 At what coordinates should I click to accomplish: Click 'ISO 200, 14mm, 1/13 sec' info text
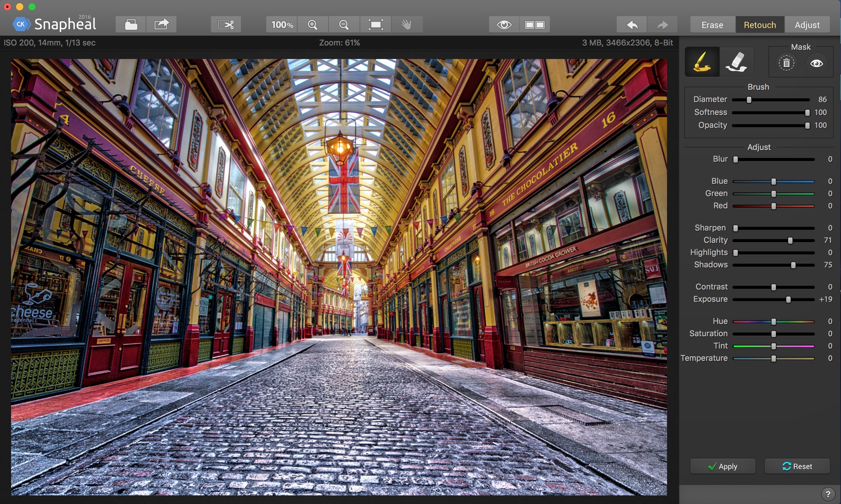click(49, 43)
